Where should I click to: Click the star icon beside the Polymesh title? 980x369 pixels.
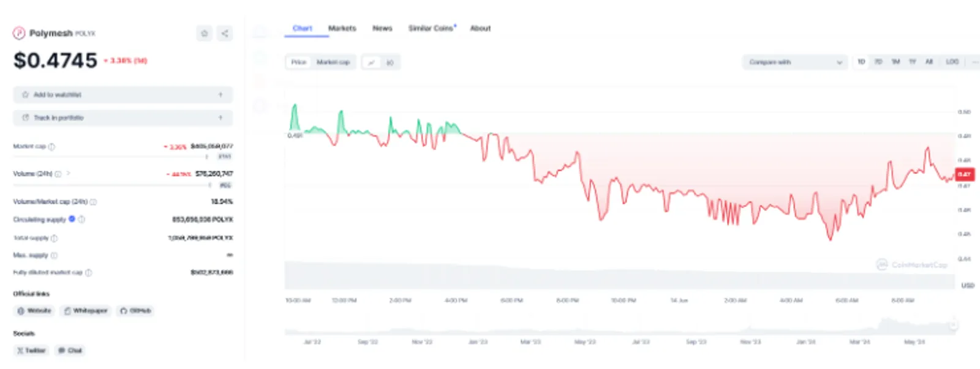(x=205, y=34)
